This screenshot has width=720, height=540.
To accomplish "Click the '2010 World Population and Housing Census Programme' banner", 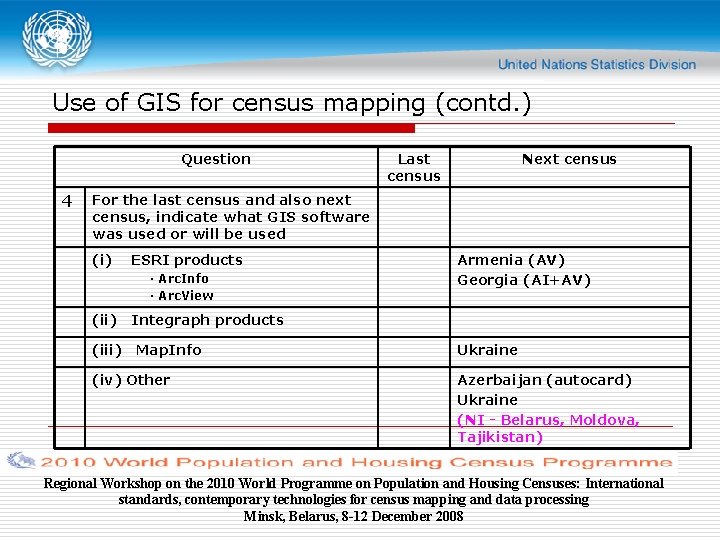I will (x=356, y=462).
